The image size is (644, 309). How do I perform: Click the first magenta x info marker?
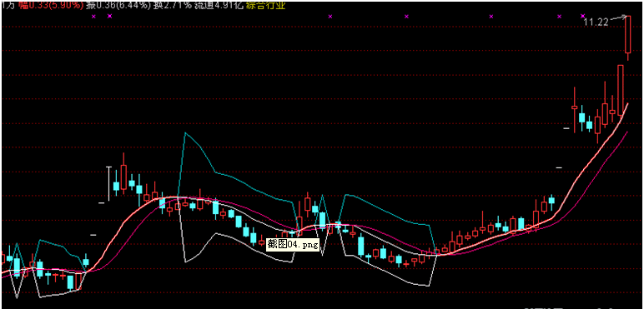(93, 17)
